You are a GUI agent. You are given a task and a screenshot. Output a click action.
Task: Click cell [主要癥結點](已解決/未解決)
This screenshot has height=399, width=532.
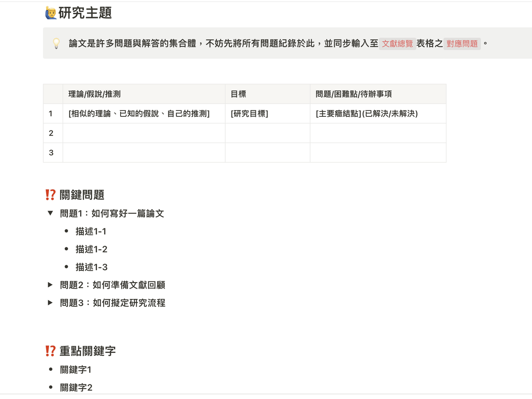pyautogui.click(x=378, y=113)
